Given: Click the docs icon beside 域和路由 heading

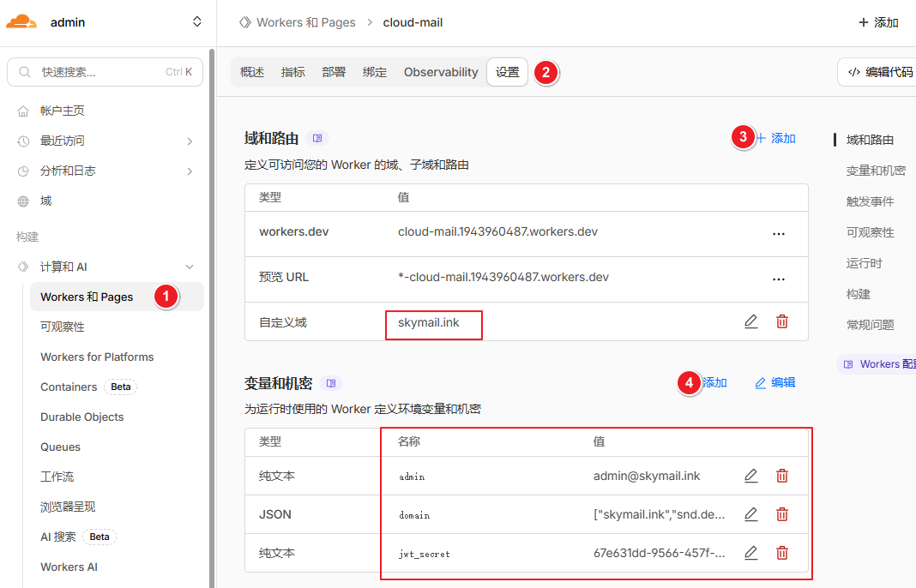Looking at the screenshot, I should 317,138.
